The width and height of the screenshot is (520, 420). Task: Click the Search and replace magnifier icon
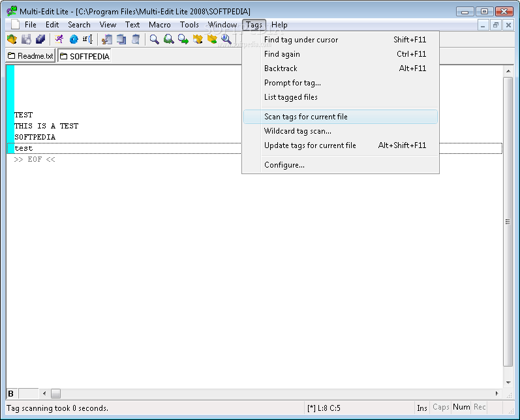tap(168, 39)
